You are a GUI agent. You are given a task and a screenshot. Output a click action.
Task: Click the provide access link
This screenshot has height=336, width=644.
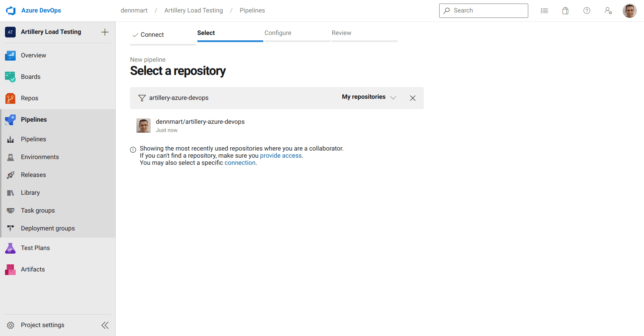pos(281,156)
